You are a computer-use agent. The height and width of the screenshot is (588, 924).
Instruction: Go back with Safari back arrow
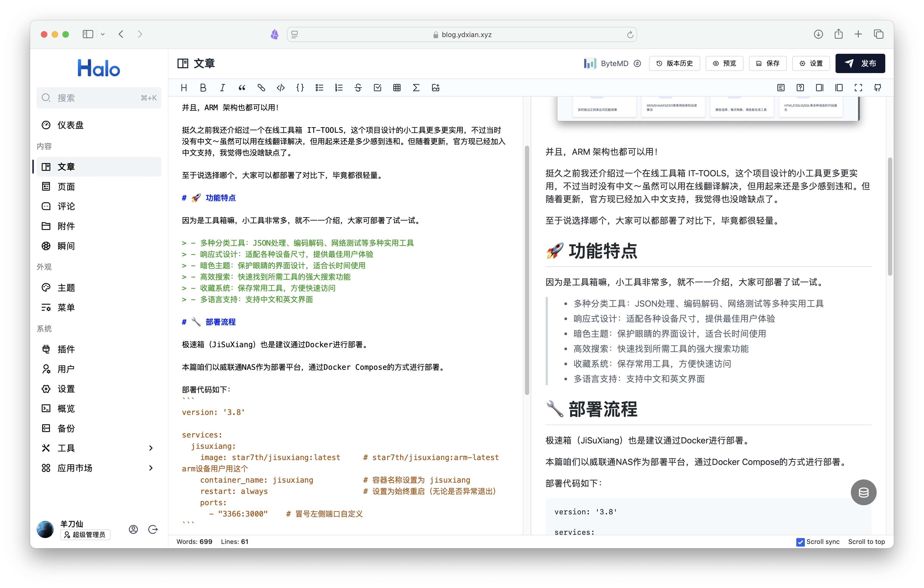click(121, 34)
